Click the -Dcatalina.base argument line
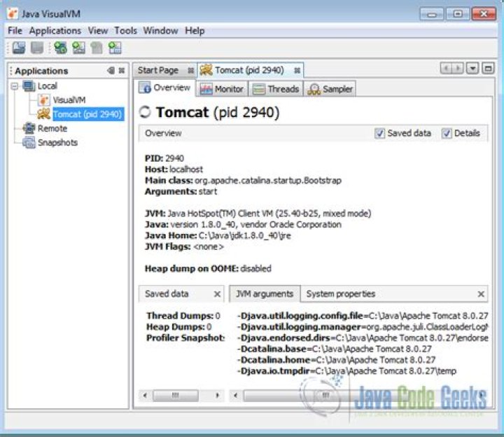The height and width of the screenshot is (437, 504). 334,349
